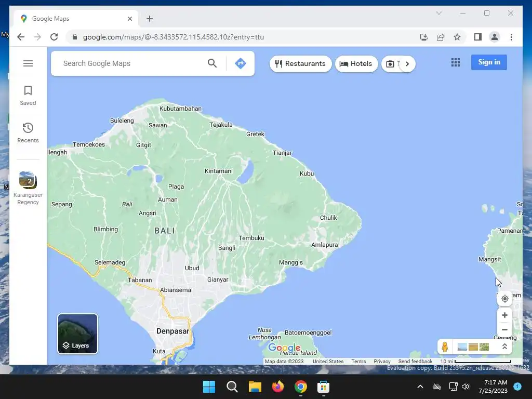Image resolution: width=532 pixels, height=399 pixels.
Task: Open File Explorer from the taskbar
Action: (255, 387)
